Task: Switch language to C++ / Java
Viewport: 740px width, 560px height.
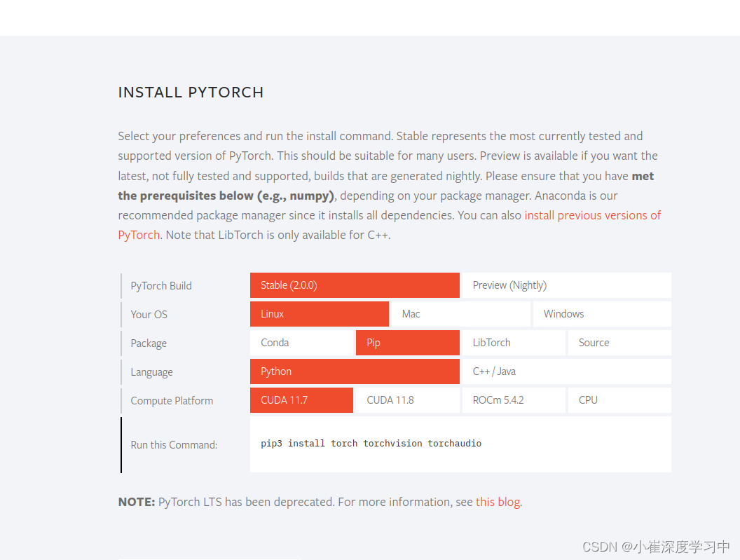Action: 566,371
